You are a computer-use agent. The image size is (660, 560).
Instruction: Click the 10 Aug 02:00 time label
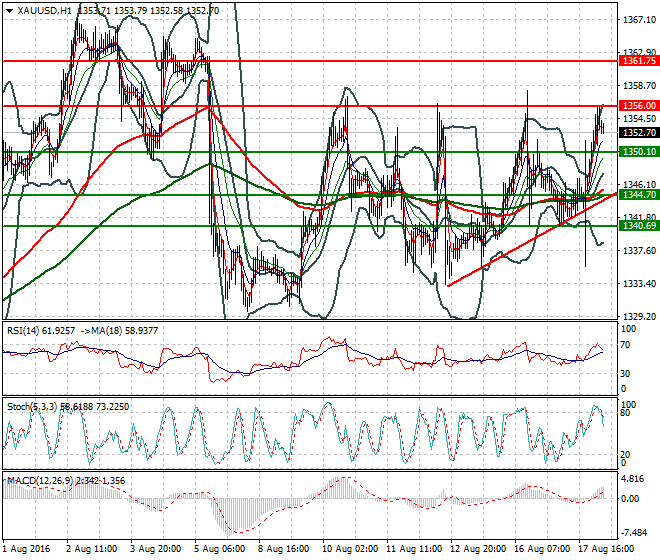350,549
